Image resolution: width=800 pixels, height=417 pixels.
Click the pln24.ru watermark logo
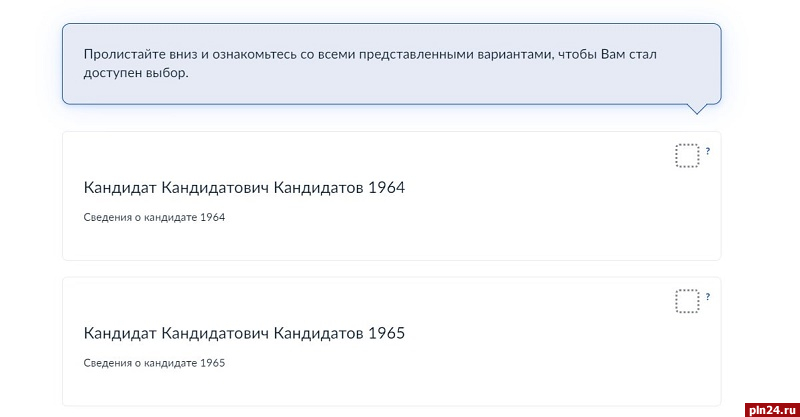(x=769, y=407)
